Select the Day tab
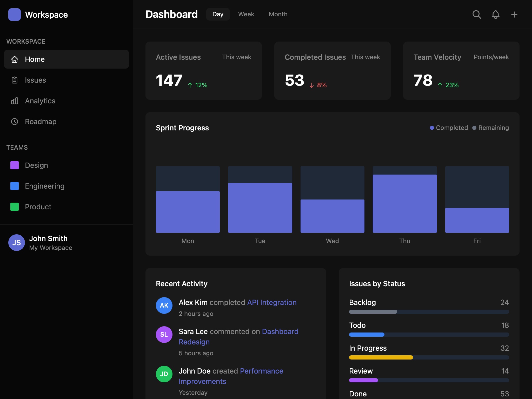532x399 pixels. point(218,14)
